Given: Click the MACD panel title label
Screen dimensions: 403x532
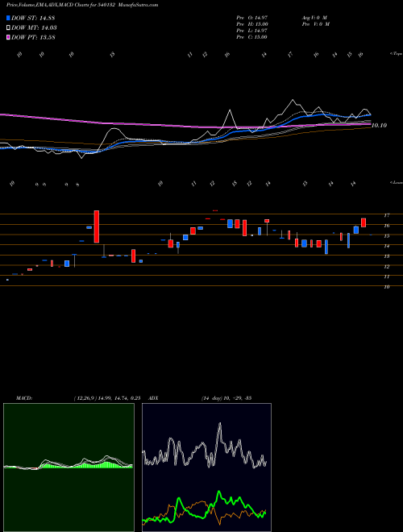Looking at the screenshot, I should click(24, 398).
